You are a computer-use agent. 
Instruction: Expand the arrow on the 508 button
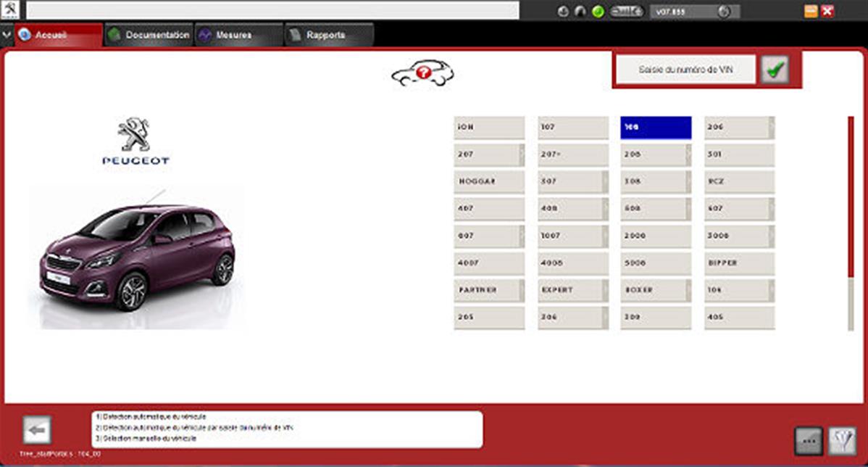tap(688, 209)
